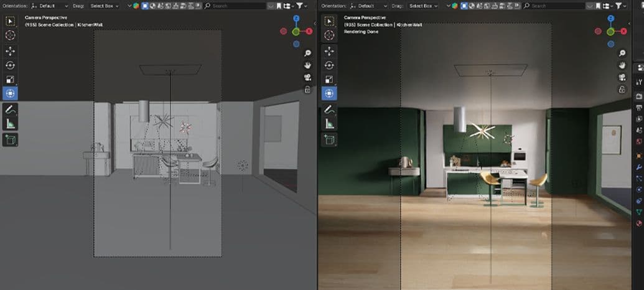Open the Output properties tab
This screenshot has width=644, height=290.
[x=639, y=108]
